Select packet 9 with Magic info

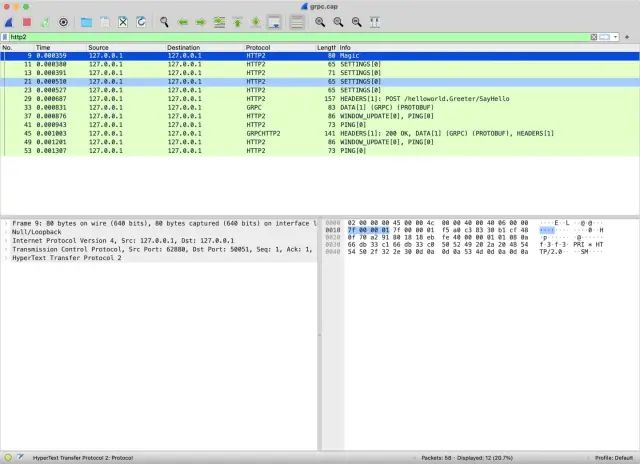(320, 56)
